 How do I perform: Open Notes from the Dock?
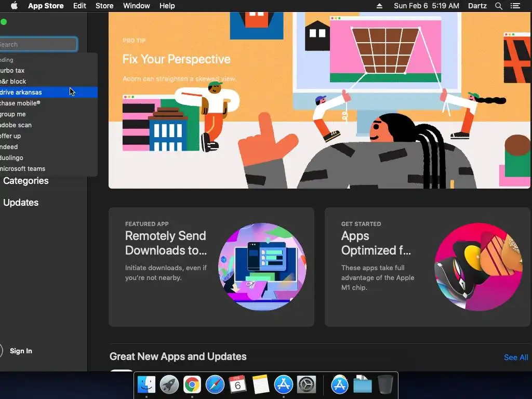click(261, 385)
